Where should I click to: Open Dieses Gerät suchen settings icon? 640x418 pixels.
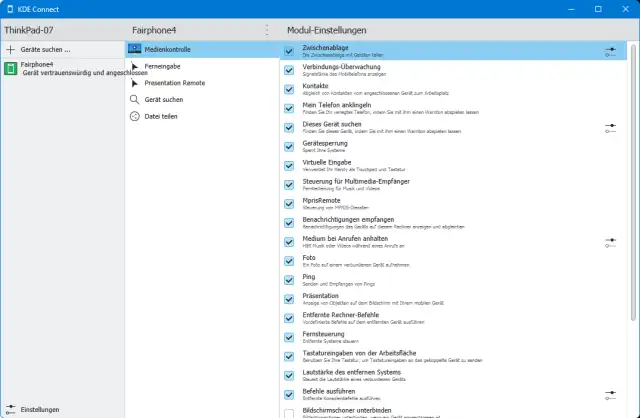pos(611,128)
